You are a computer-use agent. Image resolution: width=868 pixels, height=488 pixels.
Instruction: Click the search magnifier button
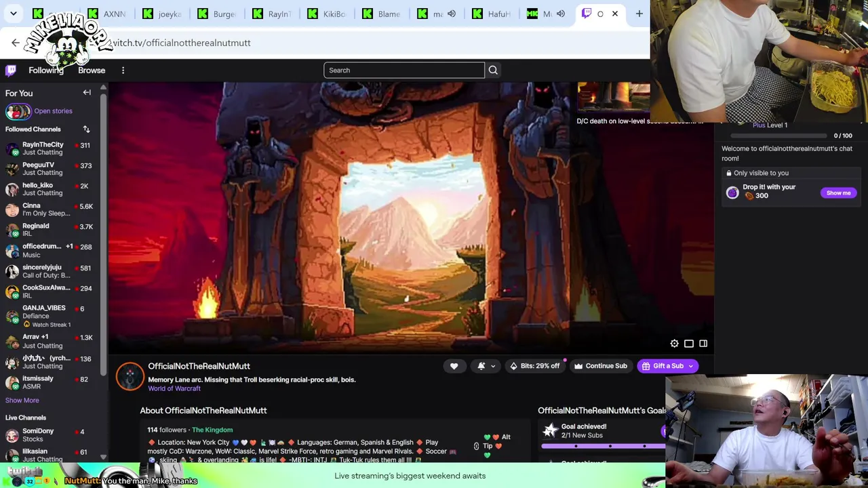tap(493, 70)
